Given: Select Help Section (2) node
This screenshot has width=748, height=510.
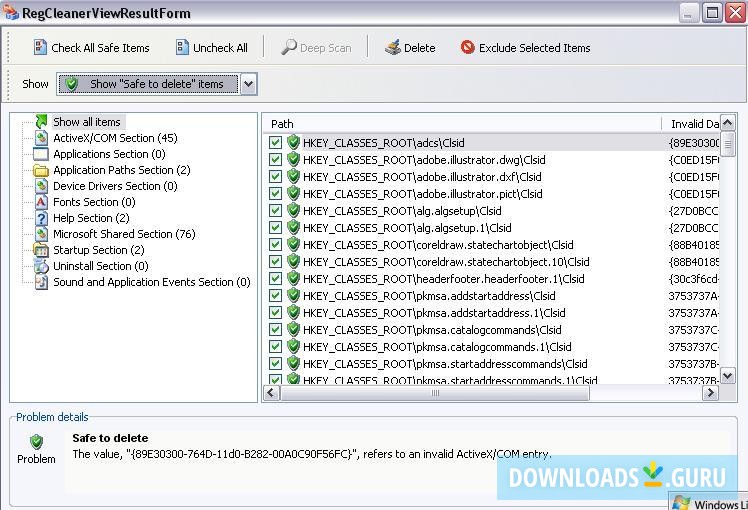Looking at the screenshot, I should (x=91, y=218).
